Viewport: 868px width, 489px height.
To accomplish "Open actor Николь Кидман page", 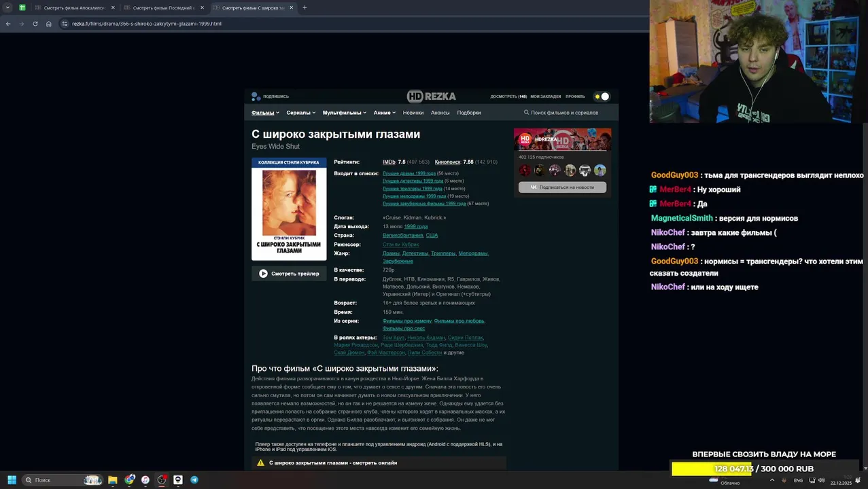I will [426, 338].
